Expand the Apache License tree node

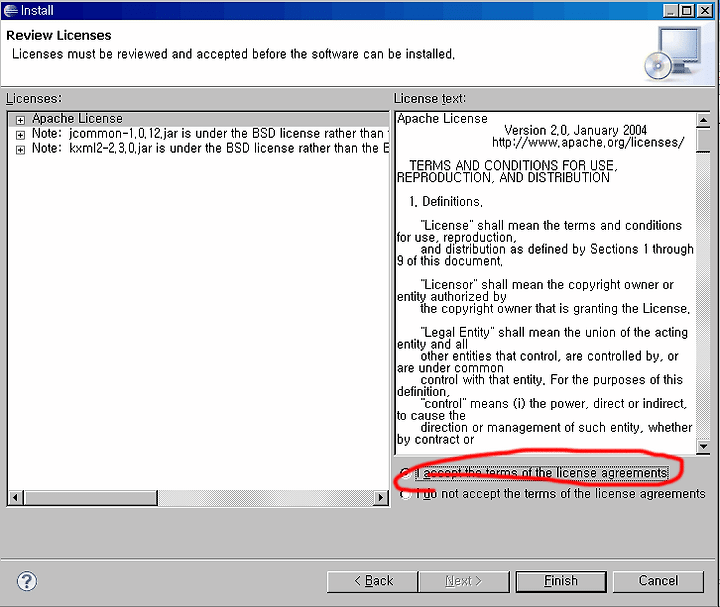point(20,120)
